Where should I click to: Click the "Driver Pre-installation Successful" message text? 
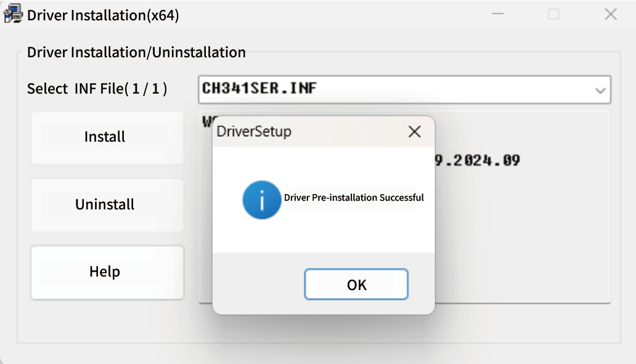tap(354, 198)
